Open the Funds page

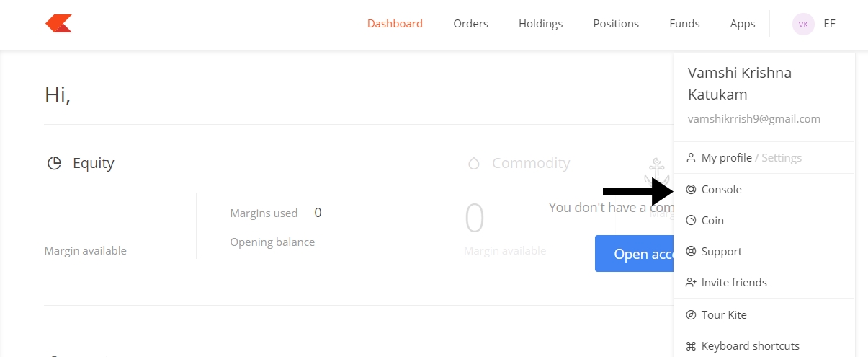point(684,24)
